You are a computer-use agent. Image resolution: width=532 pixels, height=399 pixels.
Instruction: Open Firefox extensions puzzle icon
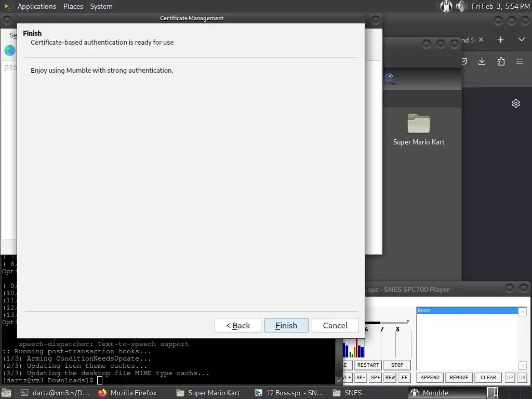pos(501,61)
